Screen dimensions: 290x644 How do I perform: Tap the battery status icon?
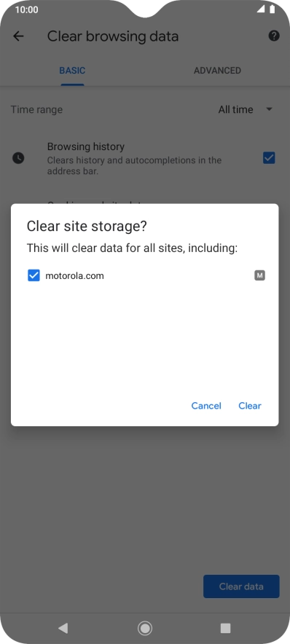[273, 9]
